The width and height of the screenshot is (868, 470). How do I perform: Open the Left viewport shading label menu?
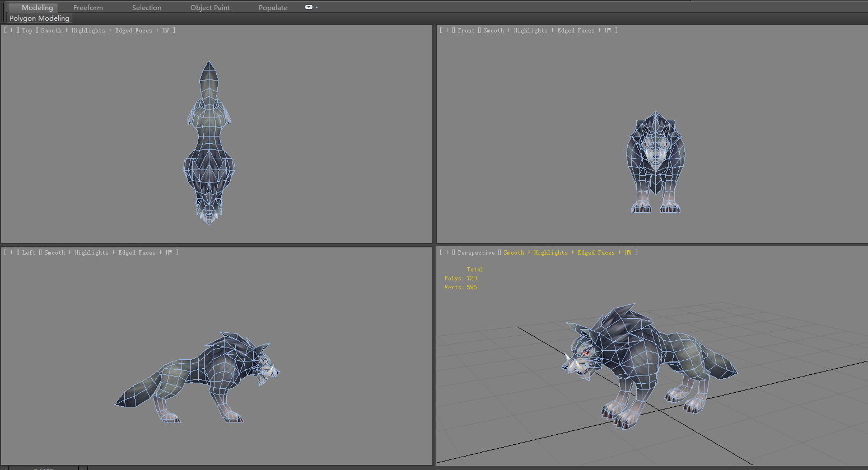(111, 252)
